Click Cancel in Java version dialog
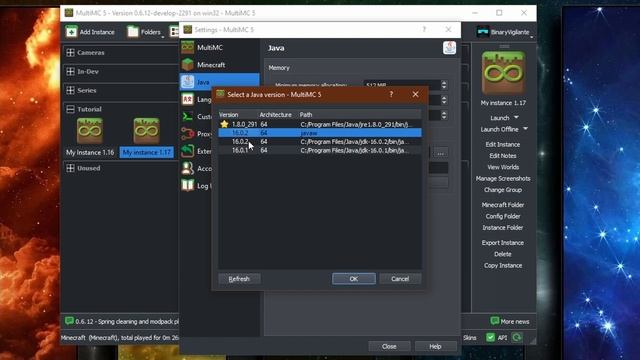The width and height of the screenshot is (640, 360). [400, 279]
